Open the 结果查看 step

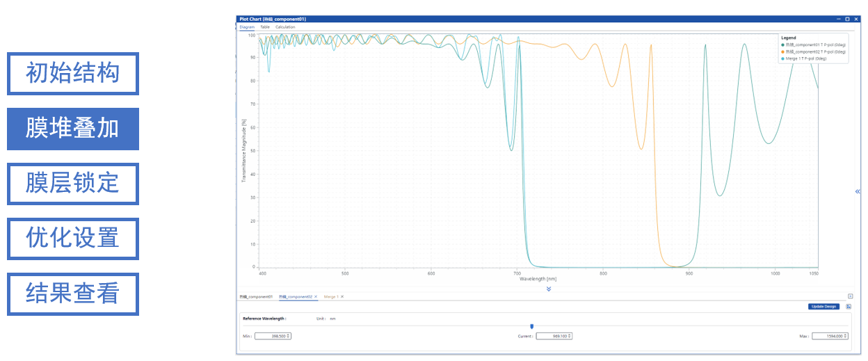[x=73, y=294]
